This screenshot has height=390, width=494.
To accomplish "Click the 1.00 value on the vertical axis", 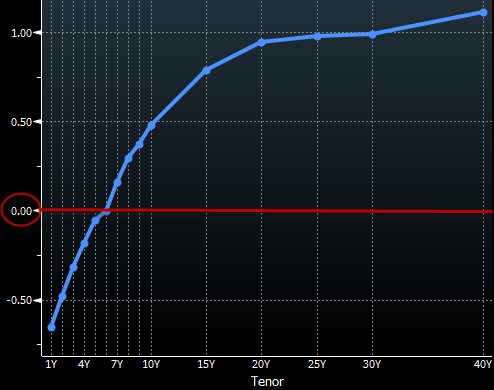I will point(21,33).
